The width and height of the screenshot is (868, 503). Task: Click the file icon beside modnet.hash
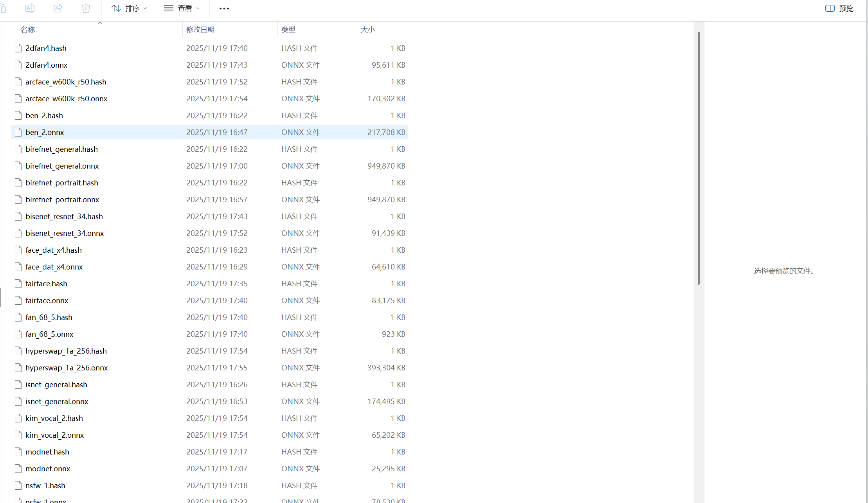[18, 452]
